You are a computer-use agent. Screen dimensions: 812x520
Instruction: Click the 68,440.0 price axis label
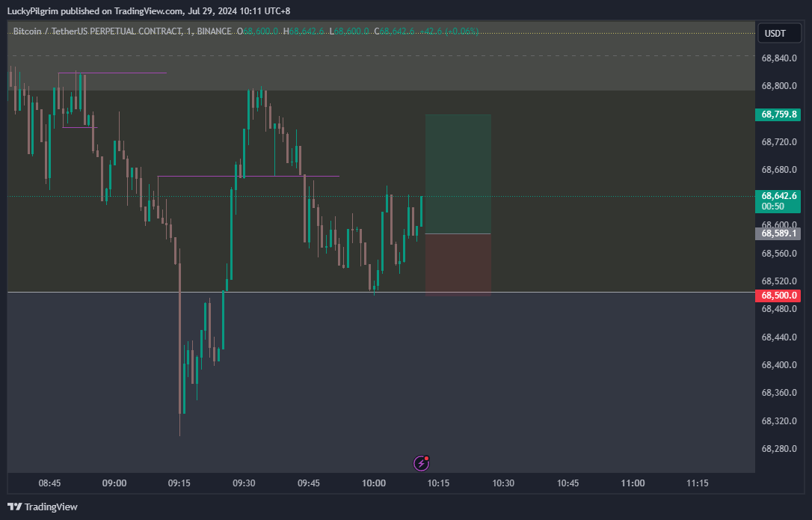coord(779,337)
